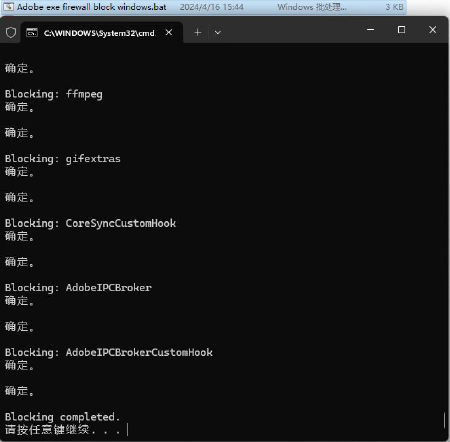450x442 pixels.
Task: Click the cmd tab terminal icon
Action: point(32,33)
